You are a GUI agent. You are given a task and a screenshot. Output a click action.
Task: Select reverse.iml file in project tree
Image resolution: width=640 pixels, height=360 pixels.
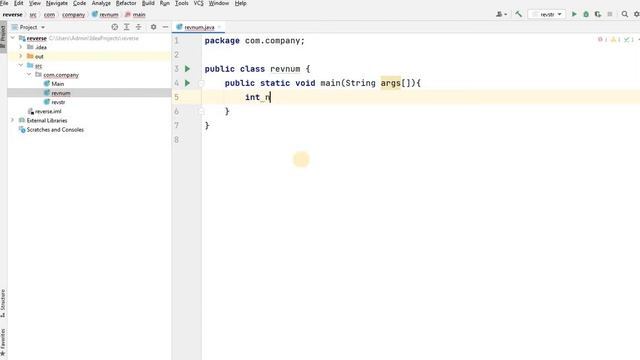tap(48, 111)
